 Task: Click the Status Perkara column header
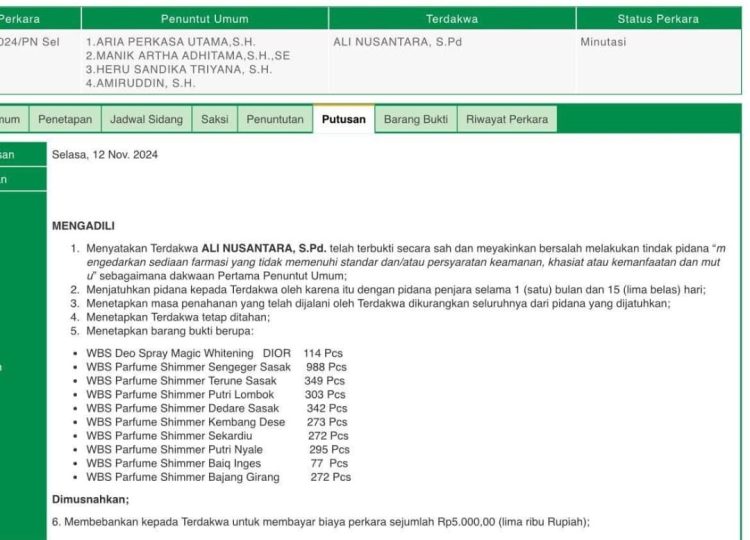658,19
